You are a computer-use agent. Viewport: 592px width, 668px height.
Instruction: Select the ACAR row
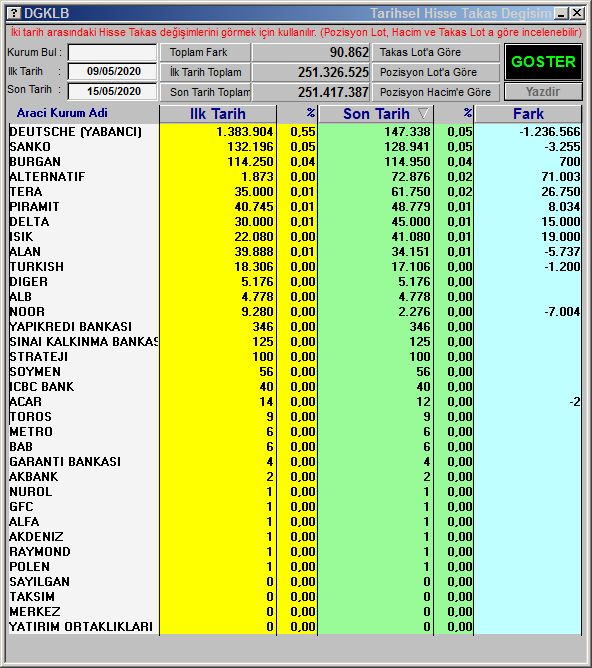tap(295, 402)
